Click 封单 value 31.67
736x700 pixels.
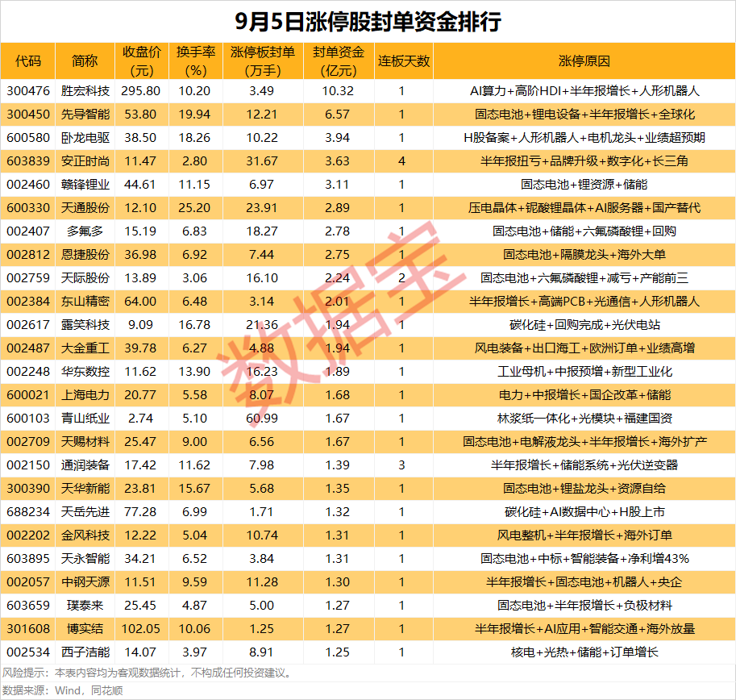point(262,161)
